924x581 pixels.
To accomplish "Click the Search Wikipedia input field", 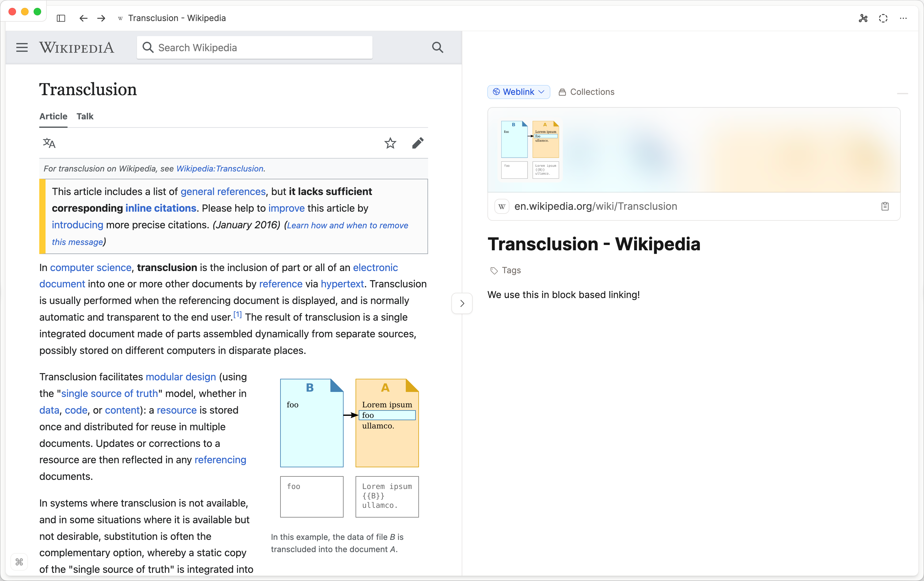I will pyautogui.click(x=254, y=47).
